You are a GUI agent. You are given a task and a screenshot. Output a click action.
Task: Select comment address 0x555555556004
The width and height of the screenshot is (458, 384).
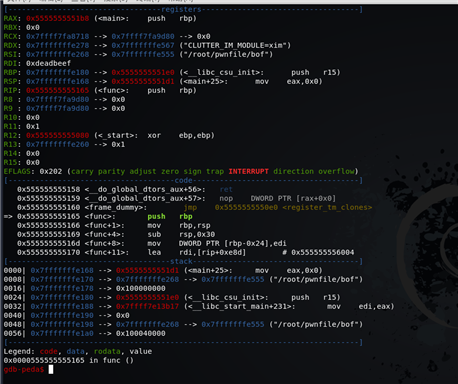[x=323, y=252]
